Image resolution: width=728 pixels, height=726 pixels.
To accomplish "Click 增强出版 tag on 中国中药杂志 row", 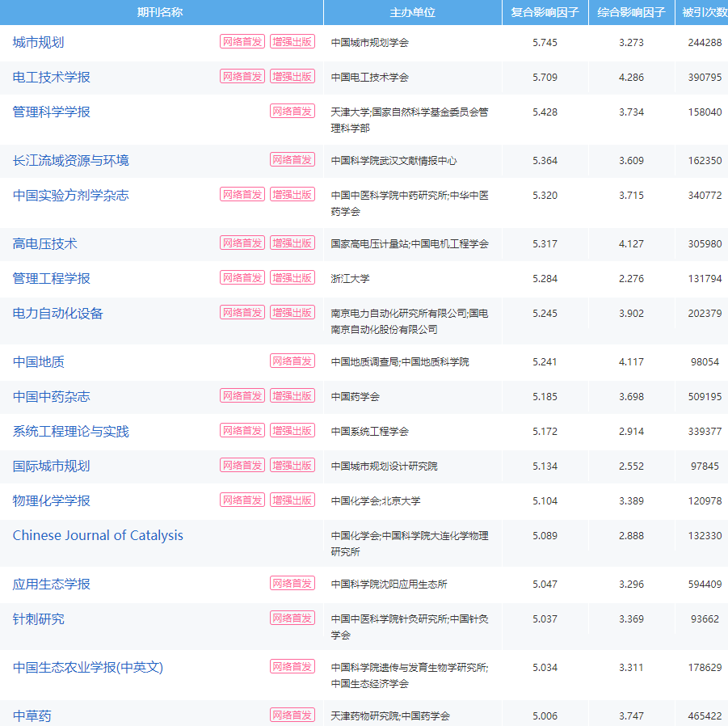I will coord(292,396).
